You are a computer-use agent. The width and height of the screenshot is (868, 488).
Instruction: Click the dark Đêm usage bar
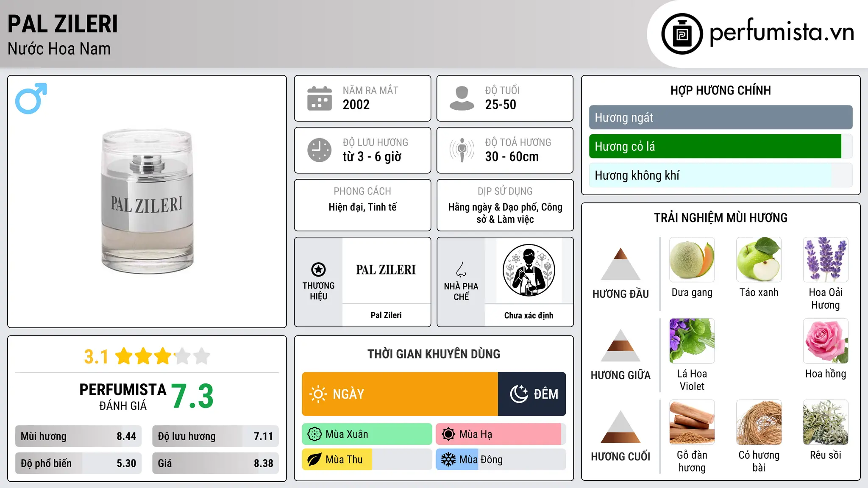pyautogui.click(x=532, y=394)
